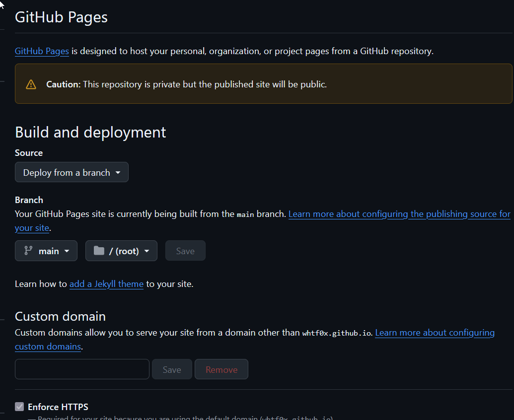
Task: Open the configuring custom domains link
Action: [x=435, y=333]
